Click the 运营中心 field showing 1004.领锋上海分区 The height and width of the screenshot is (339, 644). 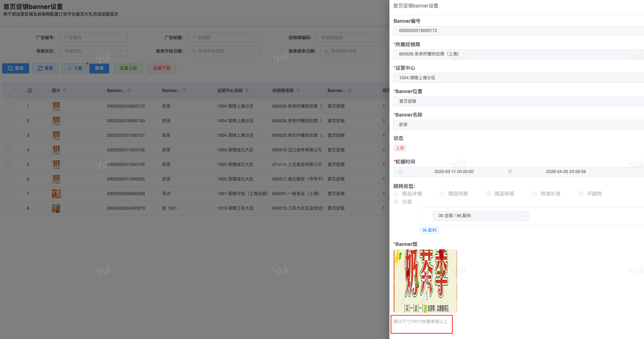coord(518,78)
